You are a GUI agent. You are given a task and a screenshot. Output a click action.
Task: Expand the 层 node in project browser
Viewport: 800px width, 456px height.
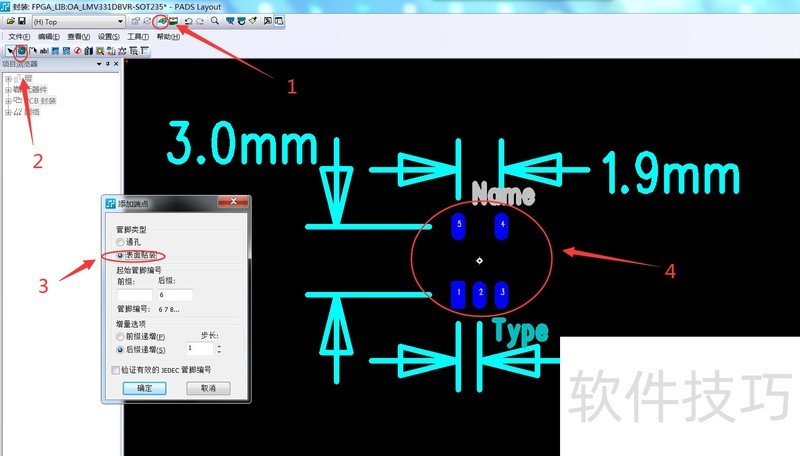coord(8,78)
